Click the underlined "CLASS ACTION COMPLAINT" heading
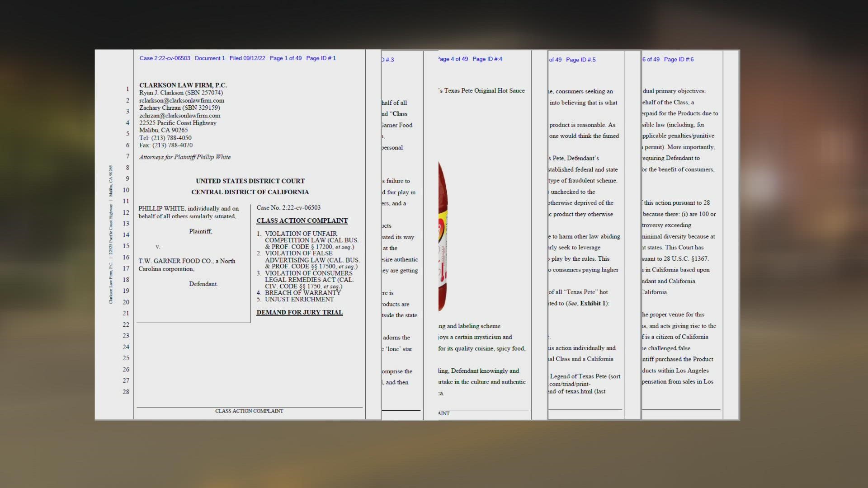 pos(302,221)
